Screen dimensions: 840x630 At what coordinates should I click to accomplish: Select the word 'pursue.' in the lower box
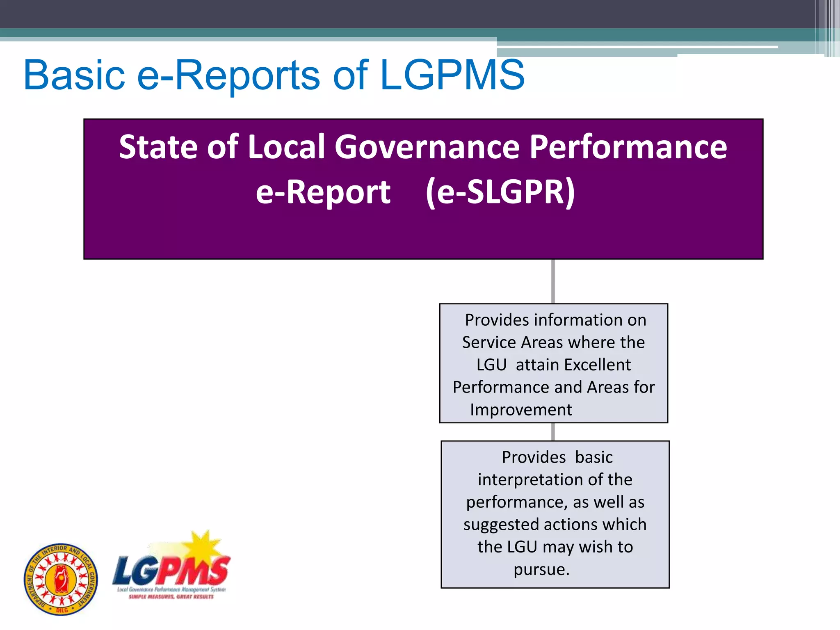541,570
